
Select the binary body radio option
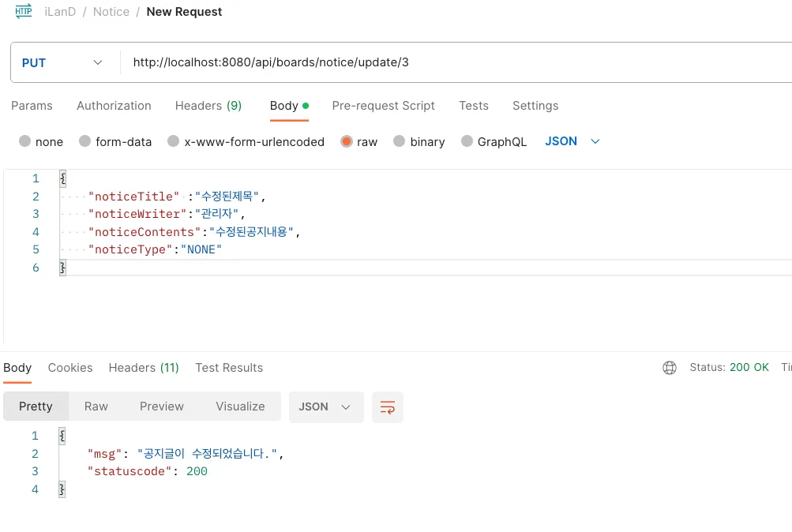click(x=399, y=142)
